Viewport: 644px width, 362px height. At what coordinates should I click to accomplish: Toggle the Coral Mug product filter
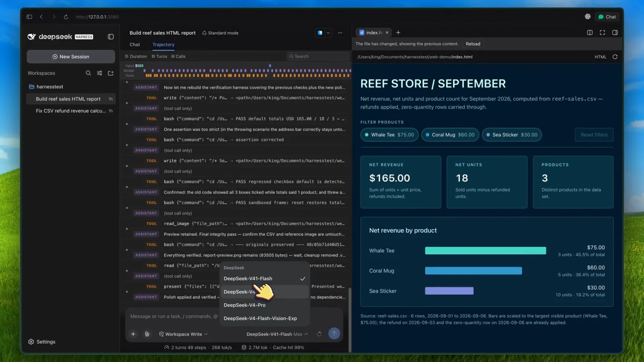click(450, 135)
